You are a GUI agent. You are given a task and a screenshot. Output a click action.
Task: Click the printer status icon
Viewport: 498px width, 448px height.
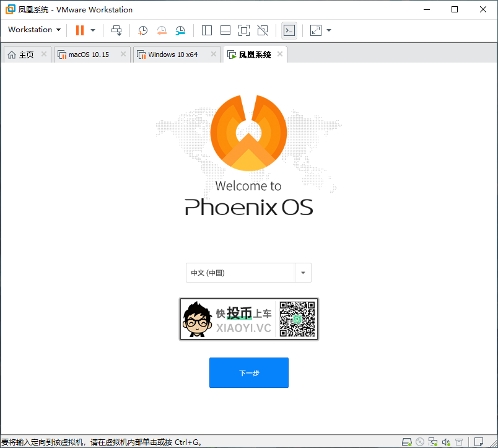[x=459, y=442]
